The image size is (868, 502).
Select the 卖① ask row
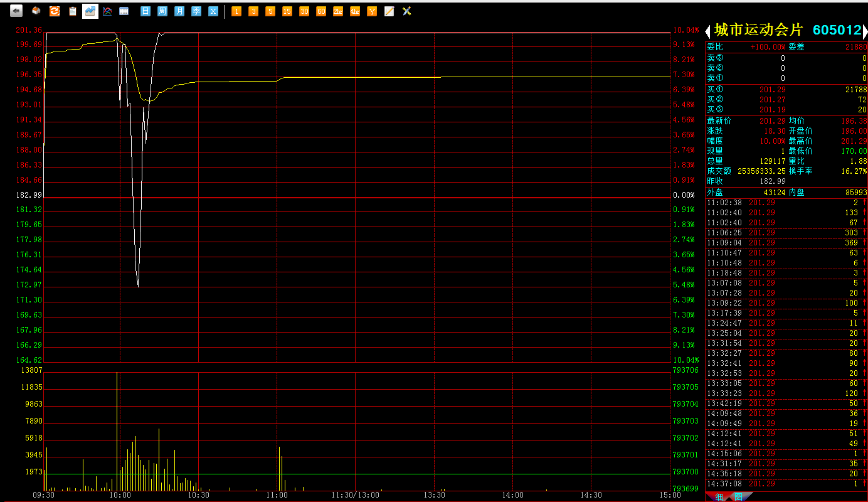786,78
